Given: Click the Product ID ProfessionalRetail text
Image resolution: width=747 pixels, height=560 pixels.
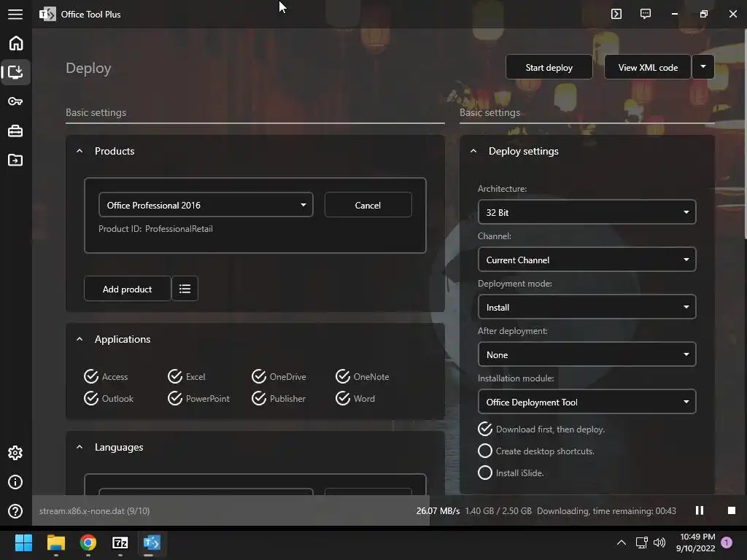Looking at the screenshot, I should tap(155, 228).
